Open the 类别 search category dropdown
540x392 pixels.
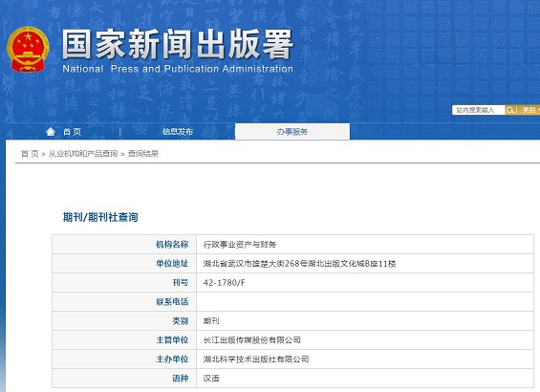click(529, 110)
